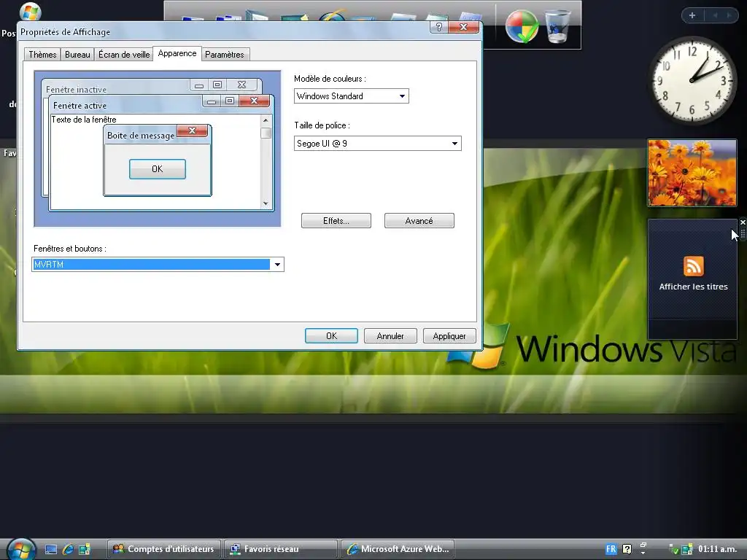
Task: Confirm with the dialog's main OK button
Action: point(332,335)
